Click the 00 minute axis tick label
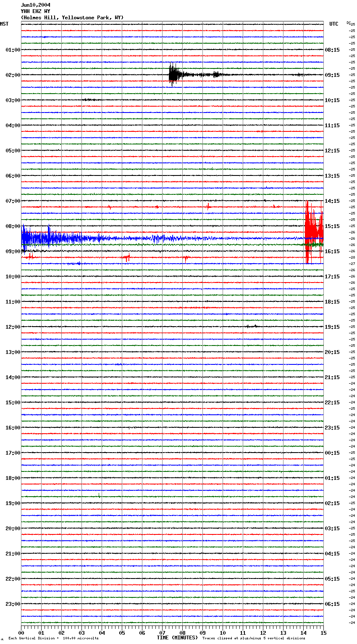Image resolution: width=357 pixels, height=644 pixels. click(x=21, y=633)
